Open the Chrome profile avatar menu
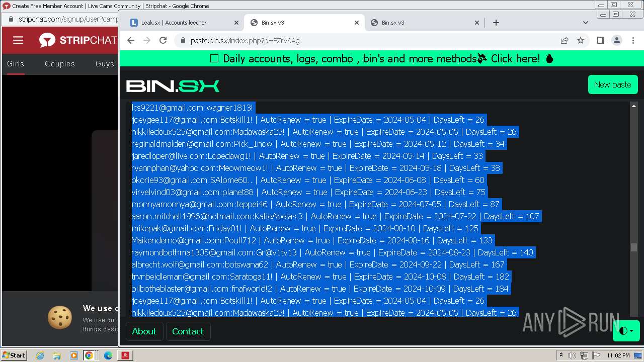 [x=617, y=41]
